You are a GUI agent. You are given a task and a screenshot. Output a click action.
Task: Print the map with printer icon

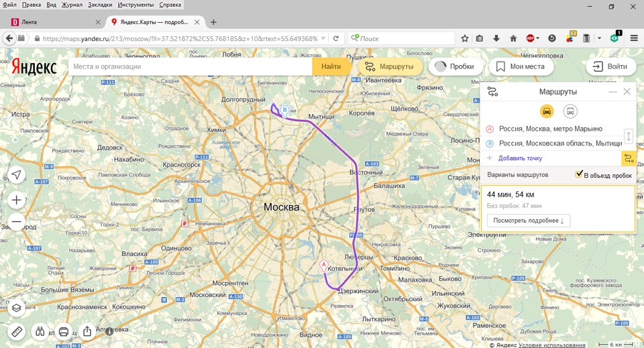tap(63, 331)
